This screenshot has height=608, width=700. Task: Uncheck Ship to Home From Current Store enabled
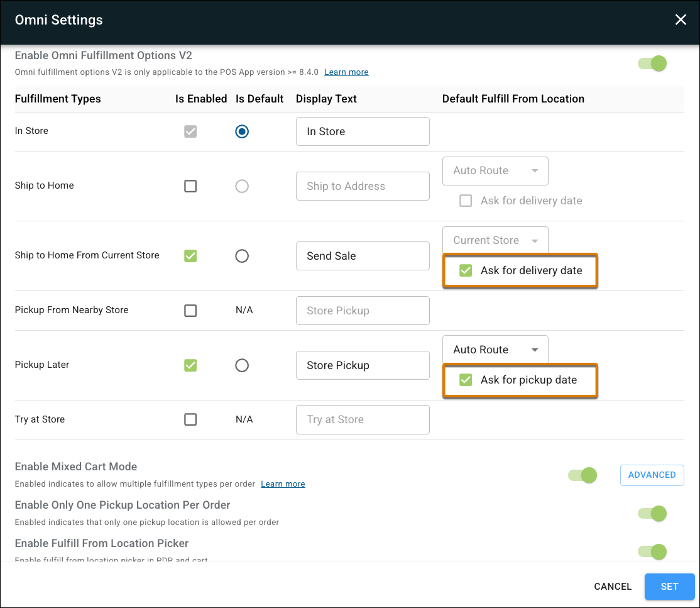click(x=190, y=256)
